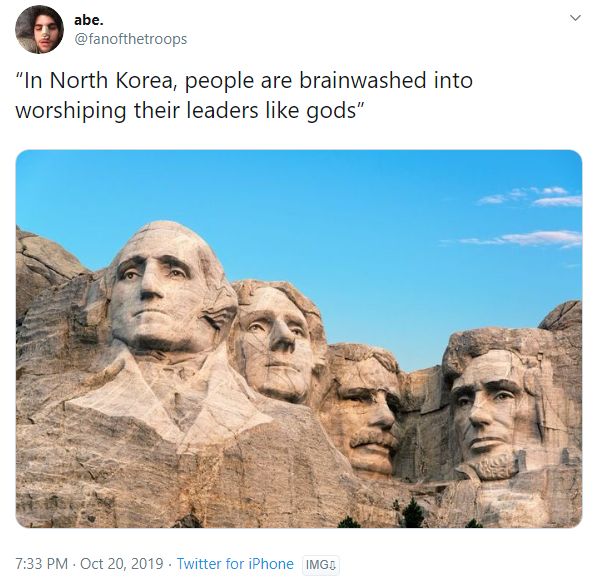Click the second carved face beside the largest
The height and width of the screenshot is (585, 594).
pos(278,341)
